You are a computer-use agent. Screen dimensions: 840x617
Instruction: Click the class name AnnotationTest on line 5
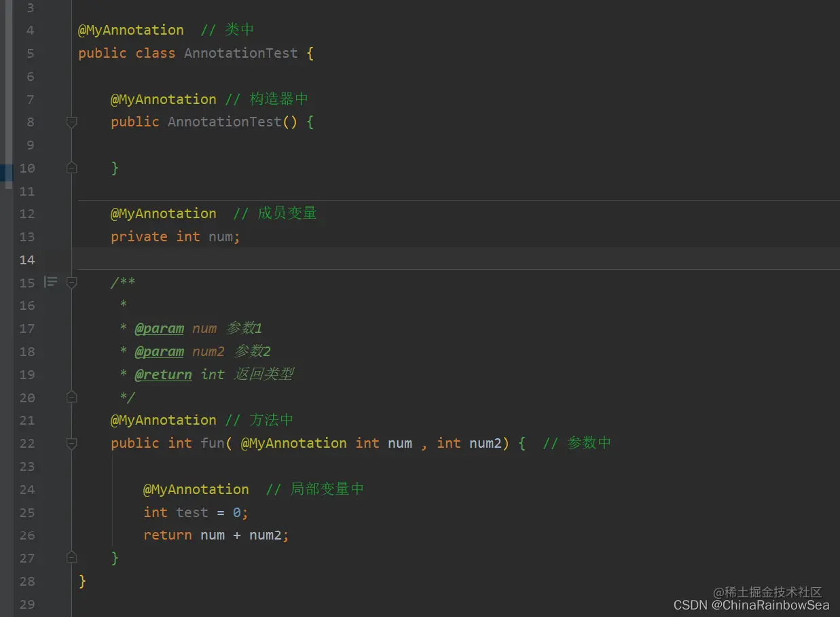tap(241, 53)
